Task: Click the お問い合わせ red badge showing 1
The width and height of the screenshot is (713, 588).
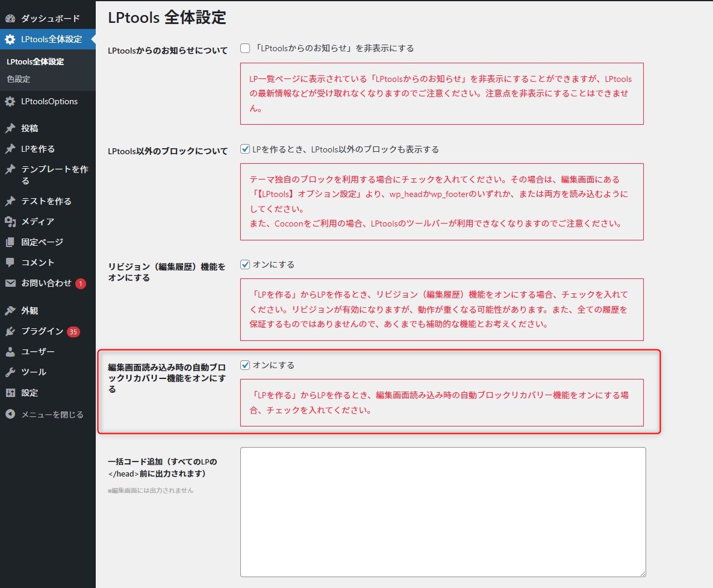Action: pos(81,284)
